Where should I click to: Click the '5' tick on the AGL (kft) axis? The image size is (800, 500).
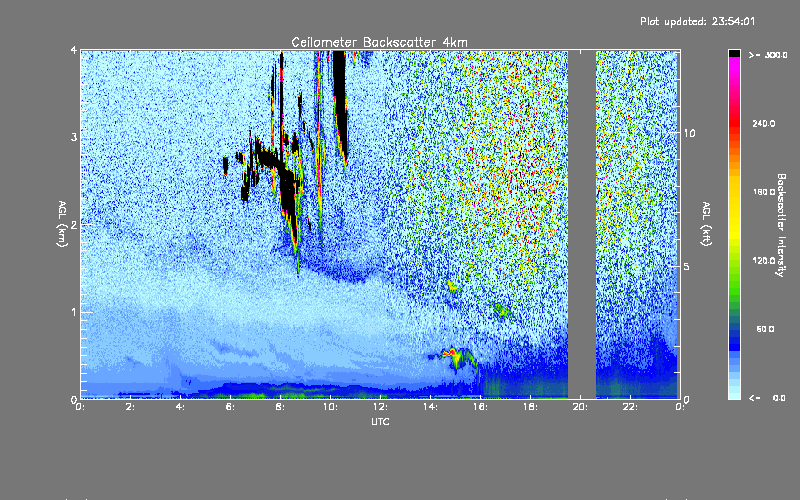pyautogui.click(x=686, y=266)
